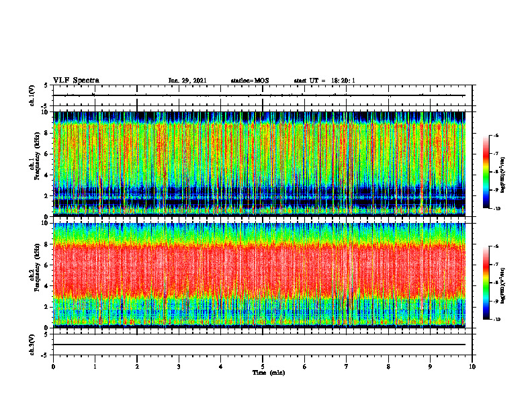Click the ch.3 voltage waveform trace
Viewport: 532px width, 411px height.
click(259, 345)
